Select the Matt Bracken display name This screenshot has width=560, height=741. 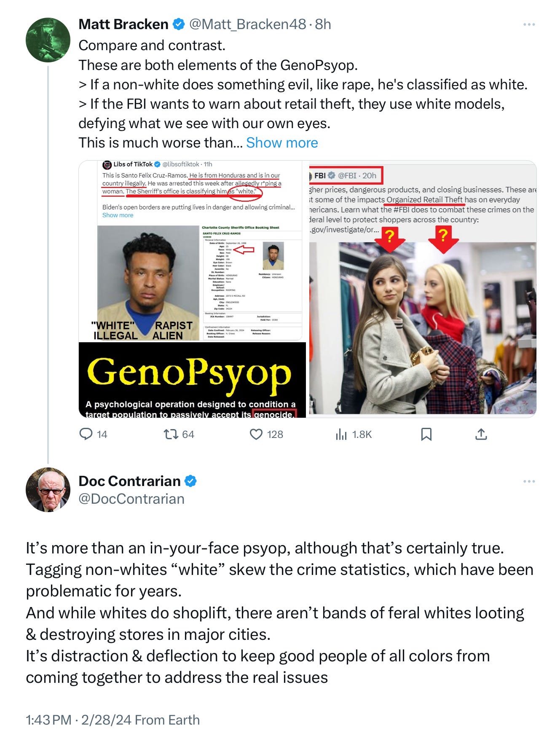[123, 24]
